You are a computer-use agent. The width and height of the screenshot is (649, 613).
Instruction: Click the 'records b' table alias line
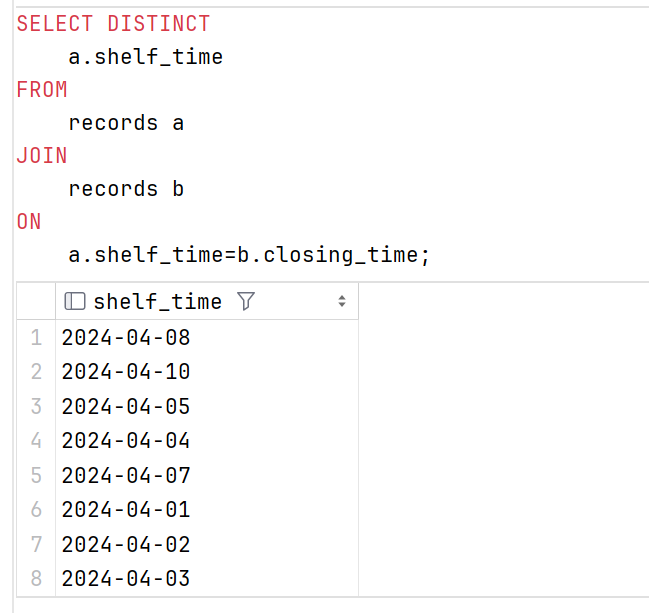pyautogui.click(x=126, y=189)
